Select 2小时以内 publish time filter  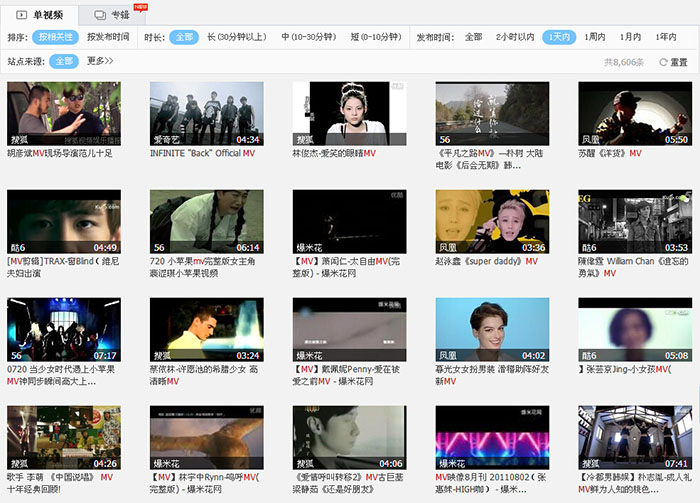514,37
